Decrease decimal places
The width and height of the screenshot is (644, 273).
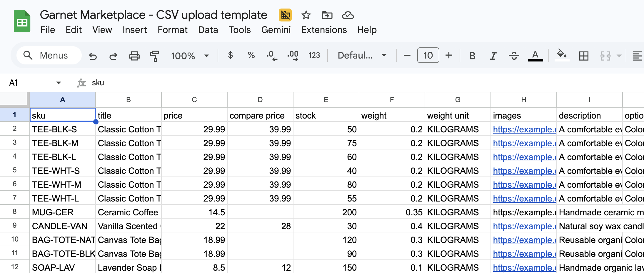point(271,55)
